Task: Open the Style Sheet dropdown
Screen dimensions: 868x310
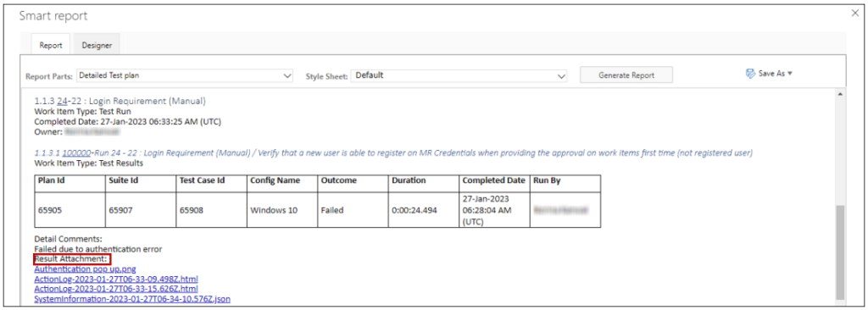Action: tap(459, 75)
